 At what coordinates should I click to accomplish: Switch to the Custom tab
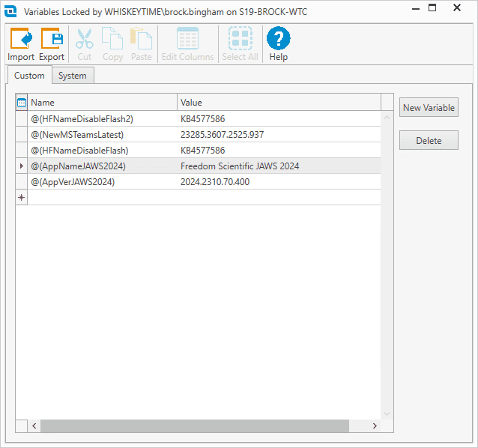[29, 75]
